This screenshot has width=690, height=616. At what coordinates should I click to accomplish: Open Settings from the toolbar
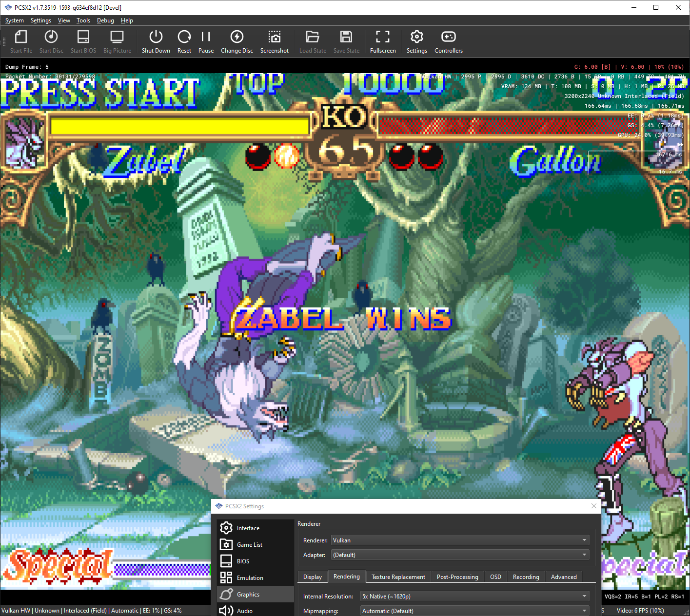pos(417,42)
